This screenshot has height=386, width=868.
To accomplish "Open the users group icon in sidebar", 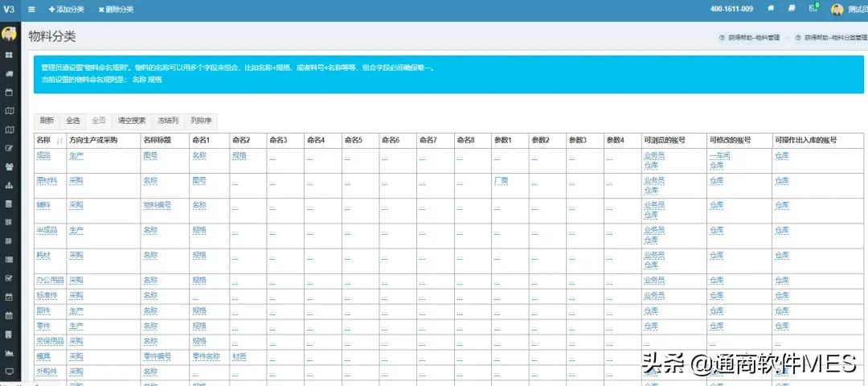I will pos(9,166).
